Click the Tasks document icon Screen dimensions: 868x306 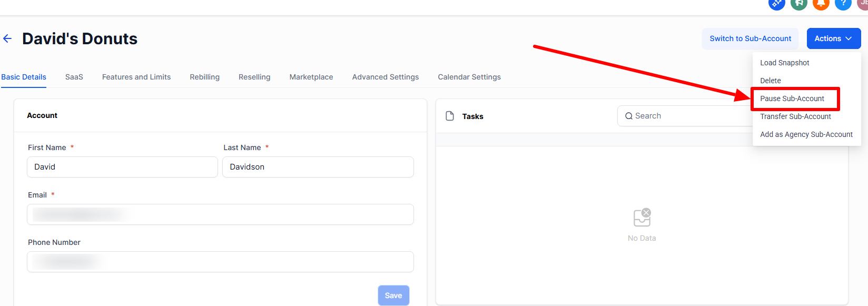[450, 116]
